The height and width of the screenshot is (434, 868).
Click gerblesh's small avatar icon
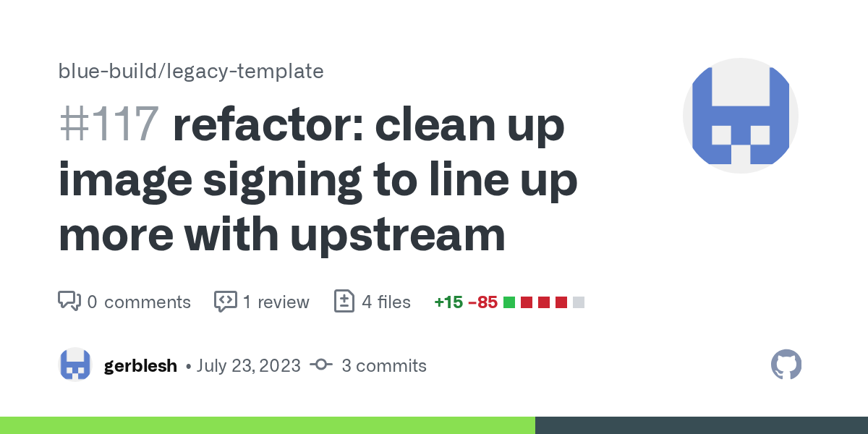pos(75,365)
